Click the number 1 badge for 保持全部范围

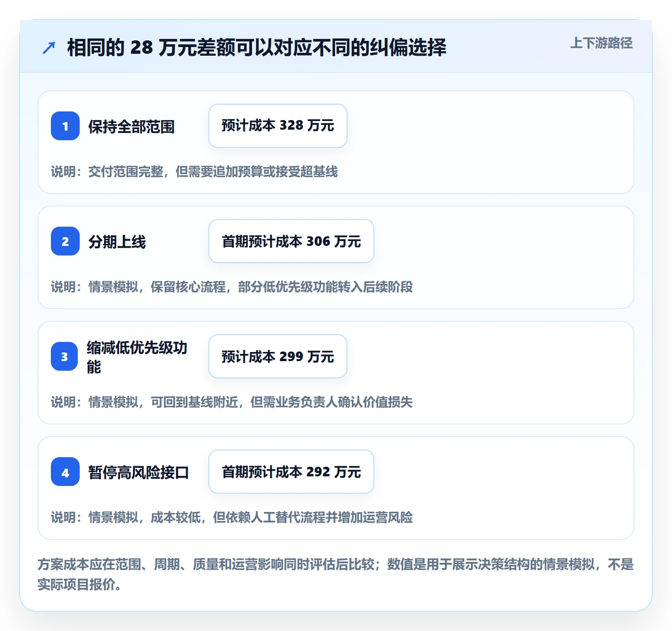[x=65, y=126]
